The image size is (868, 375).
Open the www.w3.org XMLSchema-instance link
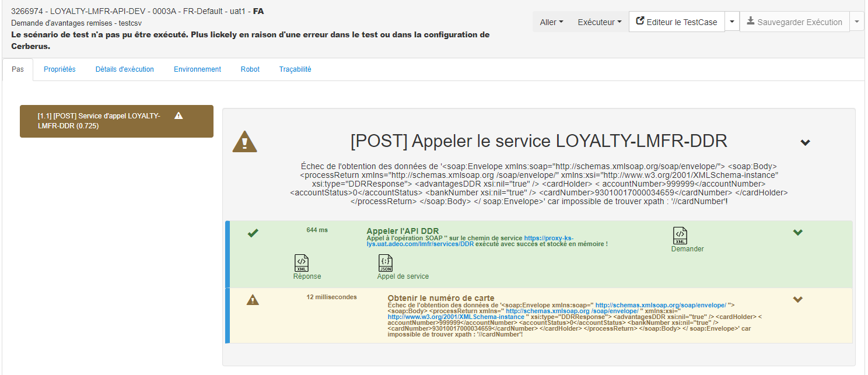coord(456,317)
